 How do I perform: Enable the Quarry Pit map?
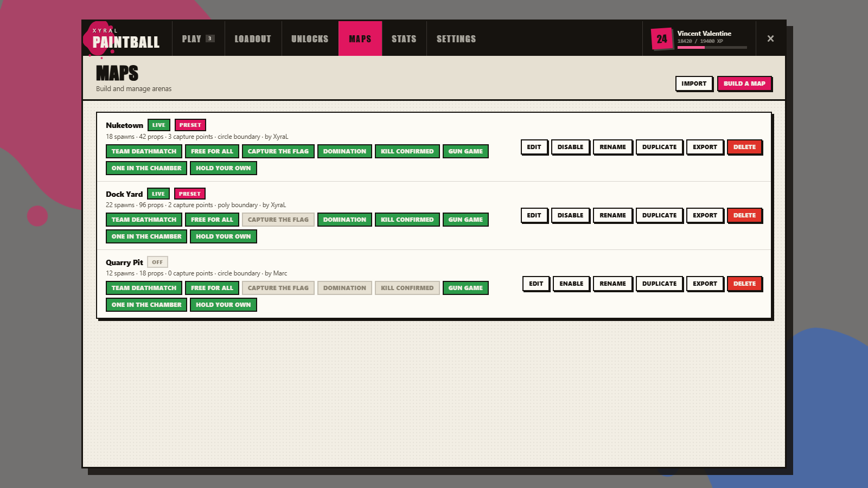point(571,284)
